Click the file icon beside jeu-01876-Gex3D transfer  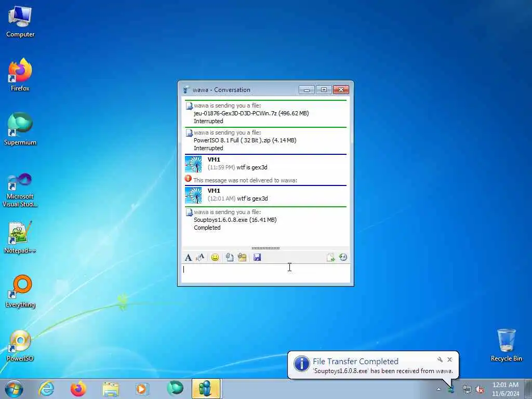coord(189,106)
